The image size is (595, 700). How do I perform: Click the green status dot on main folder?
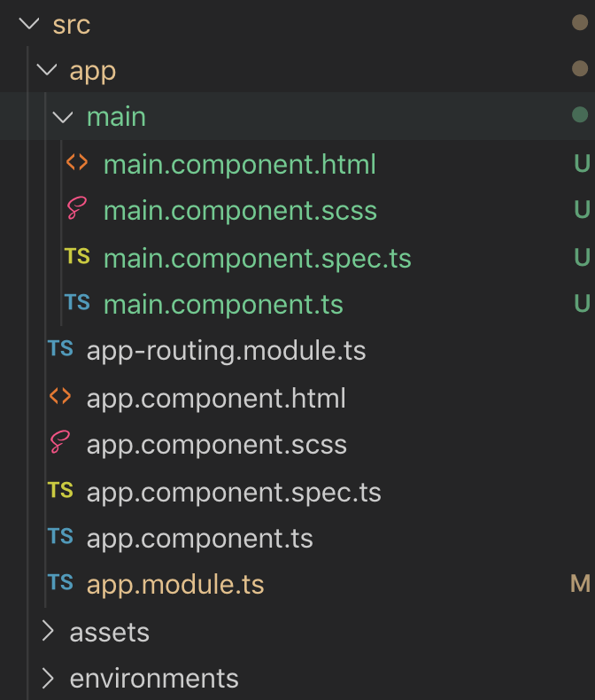click(x=580, y=114)
